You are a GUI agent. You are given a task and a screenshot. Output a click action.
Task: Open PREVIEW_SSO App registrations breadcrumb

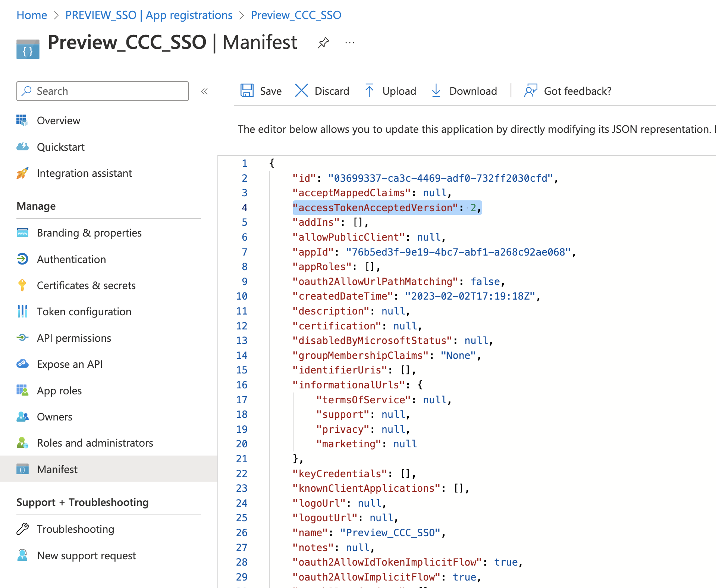(149, 15)
